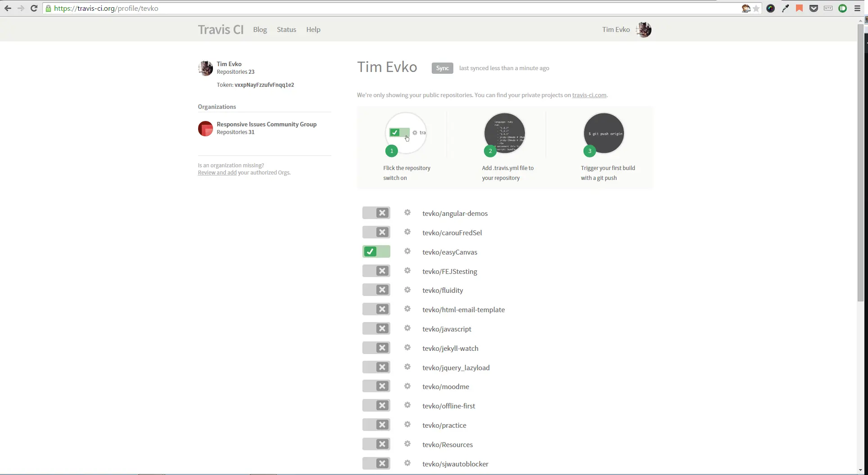Screen dimensions: 868x475
Task: Enable the tevko/practice repository switch
Action: [x=376, y=425]
